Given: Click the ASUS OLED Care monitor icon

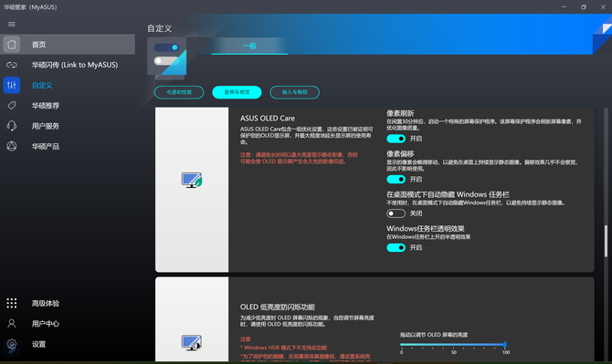Looking at the screenshot, I should coord(192,180).
